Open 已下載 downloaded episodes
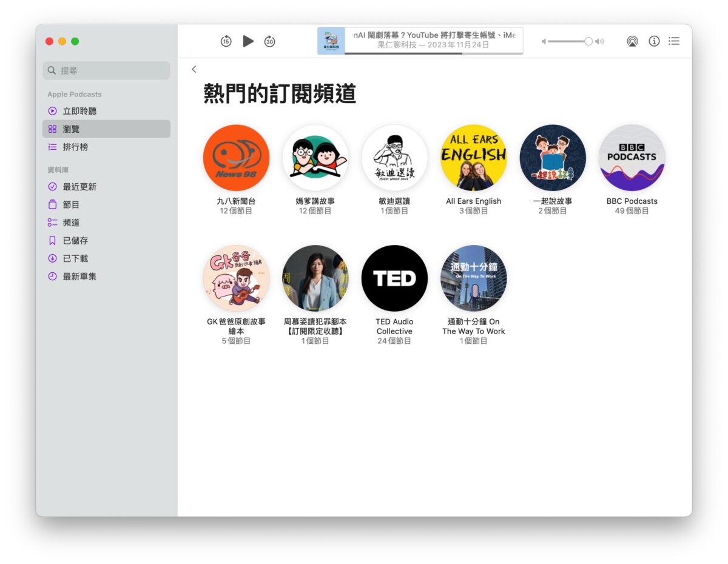 (106, 258)
